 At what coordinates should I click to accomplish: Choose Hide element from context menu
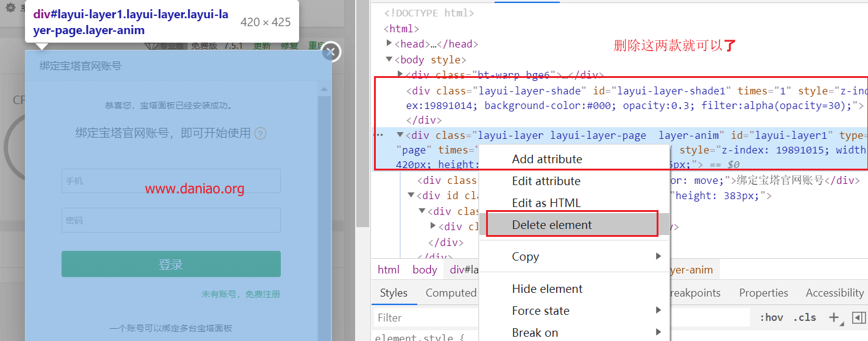pyautogui.click(x=547, y=289)
